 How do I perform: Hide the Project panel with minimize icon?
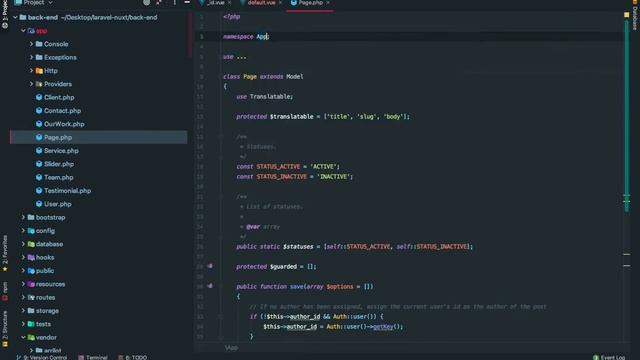pyautogui.click(x=187, y=2)
